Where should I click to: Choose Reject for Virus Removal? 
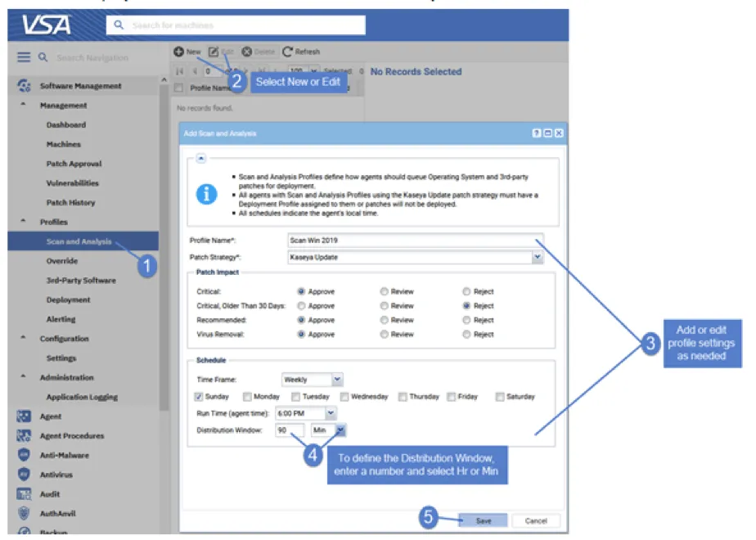(x=466, y=335)
